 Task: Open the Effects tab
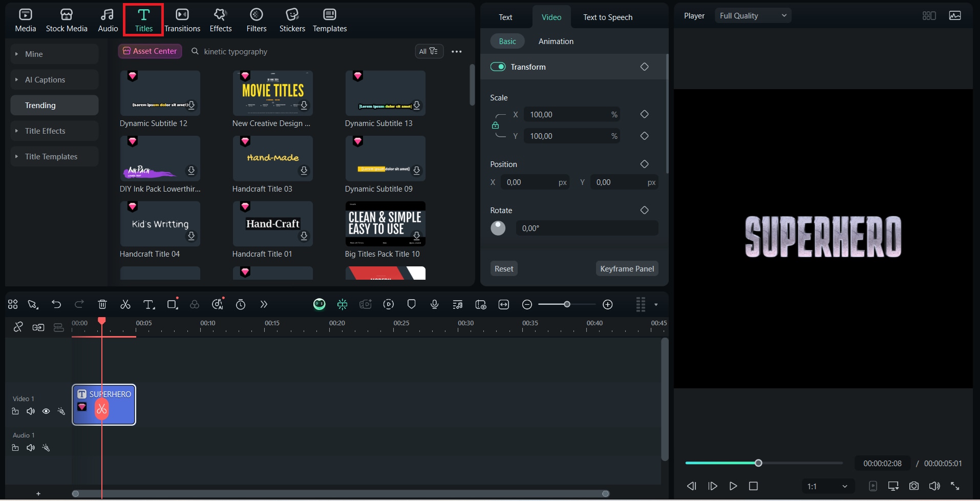(221, 20)
